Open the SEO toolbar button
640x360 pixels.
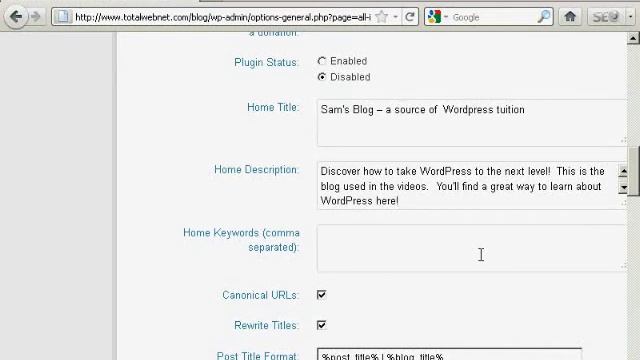[605, 17]
